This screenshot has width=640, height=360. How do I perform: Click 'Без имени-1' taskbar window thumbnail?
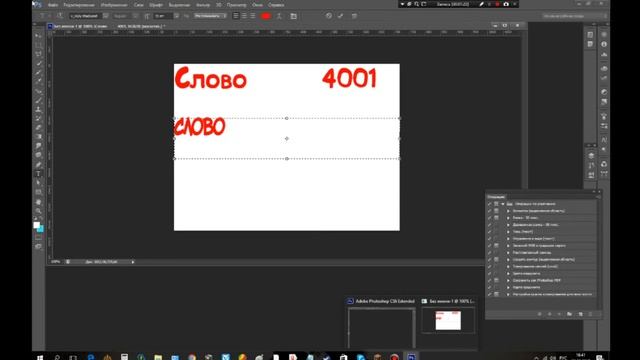tap(448, 320)
